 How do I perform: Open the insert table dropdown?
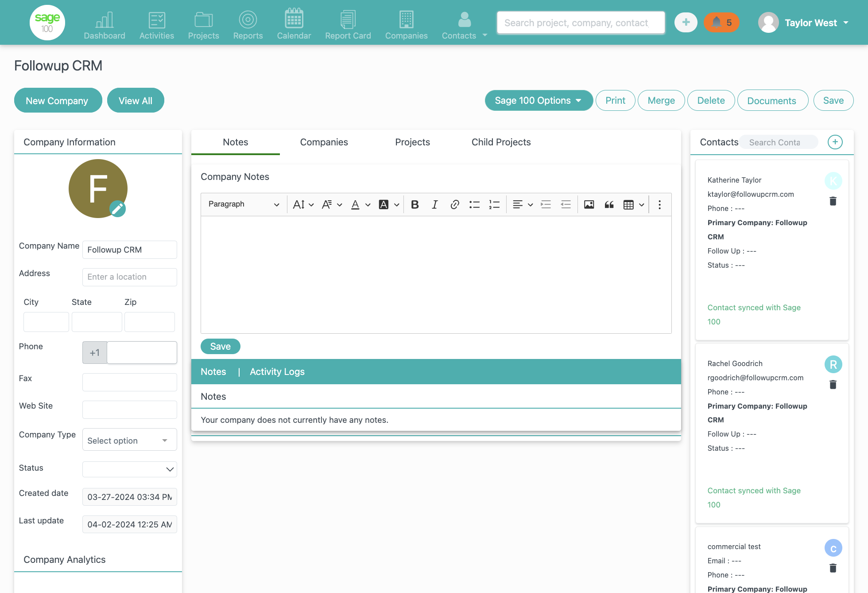coord(633,204)
